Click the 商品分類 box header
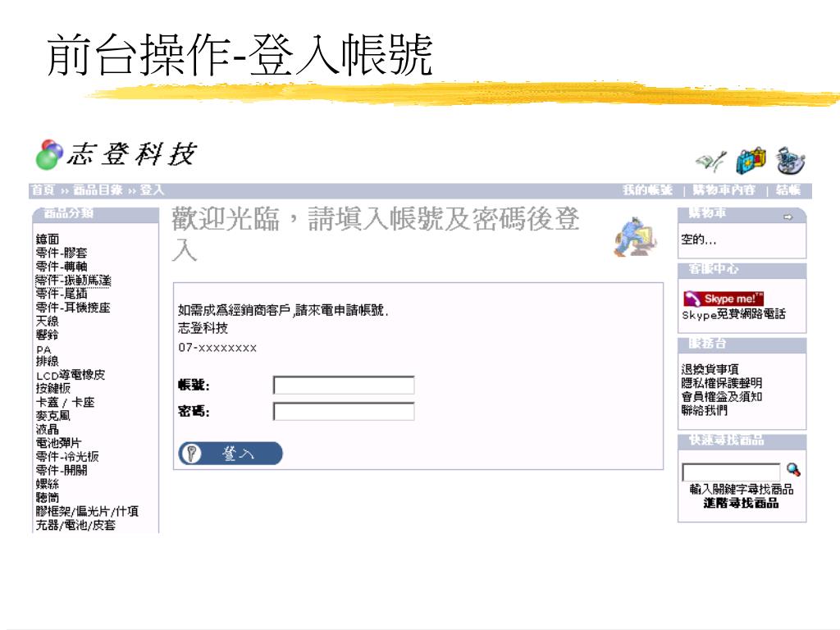 [96, 215]
